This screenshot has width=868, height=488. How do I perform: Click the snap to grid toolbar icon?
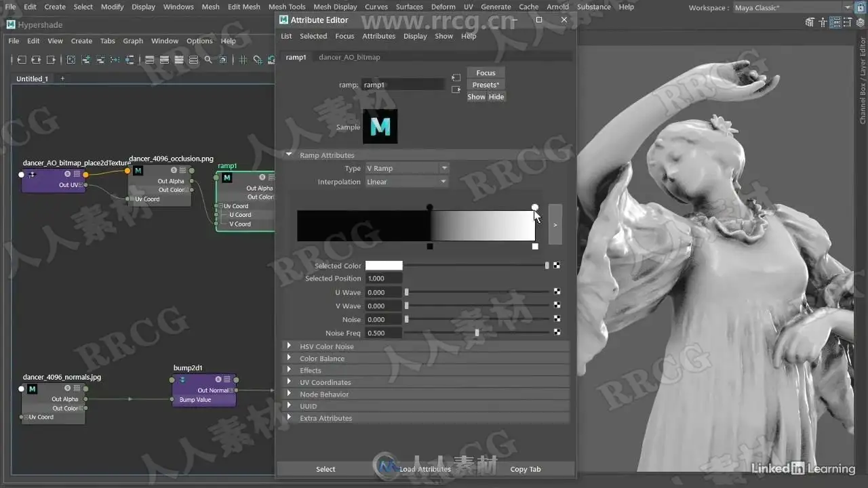[x=258, y=60]
